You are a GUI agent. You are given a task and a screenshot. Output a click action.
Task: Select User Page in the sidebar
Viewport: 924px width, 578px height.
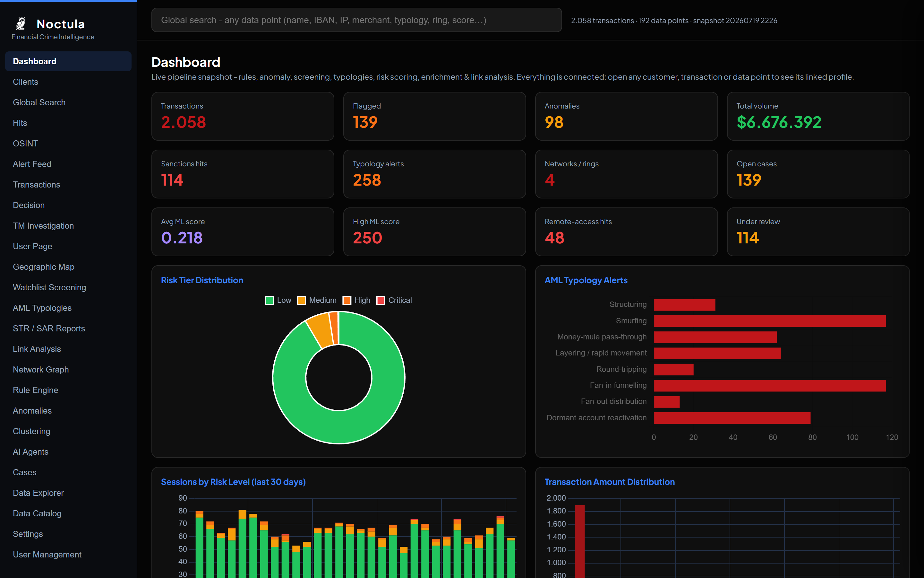(68, 246)
